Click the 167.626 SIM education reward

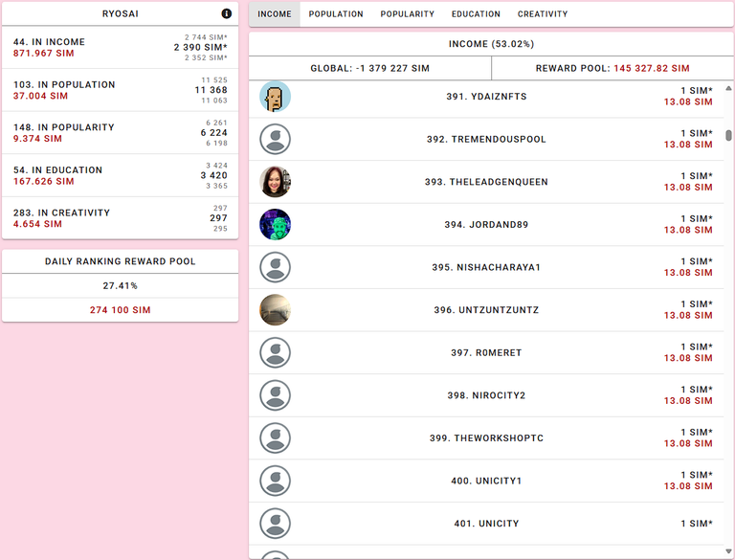click(44, 181)
